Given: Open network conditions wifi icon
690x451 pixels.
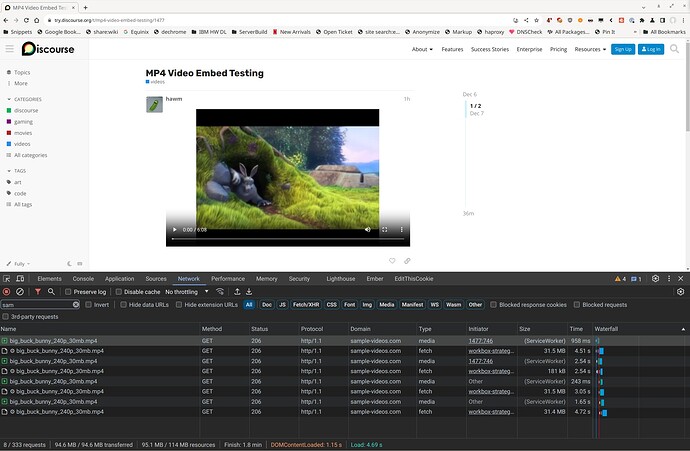Looking at the screenshot, I should pos(220,292).
